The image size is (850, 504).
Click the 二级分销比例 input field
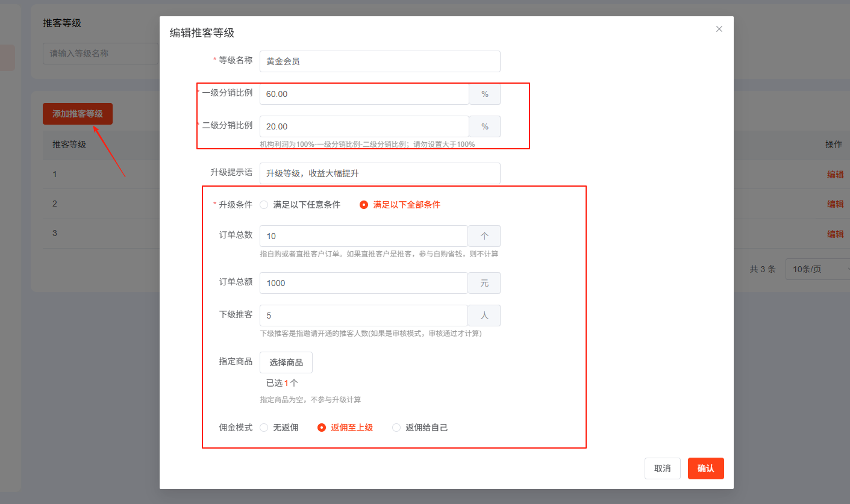click(364, 126)
